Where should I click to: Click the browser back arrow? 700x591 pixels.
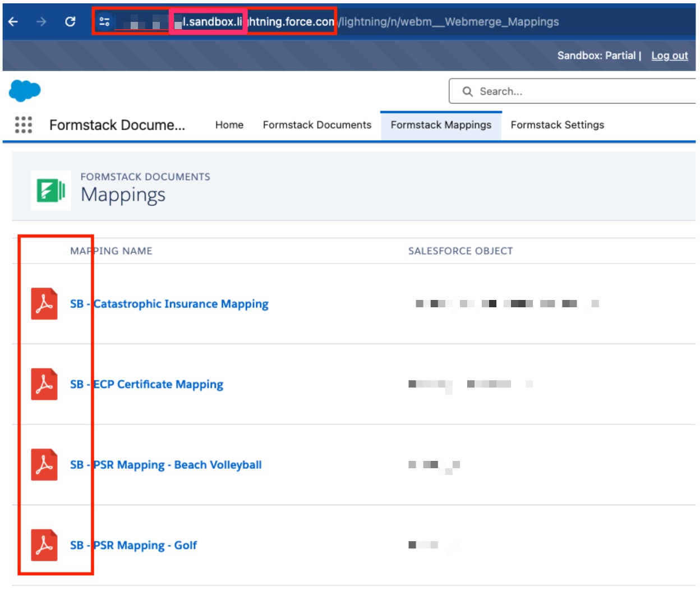point(13,22)
